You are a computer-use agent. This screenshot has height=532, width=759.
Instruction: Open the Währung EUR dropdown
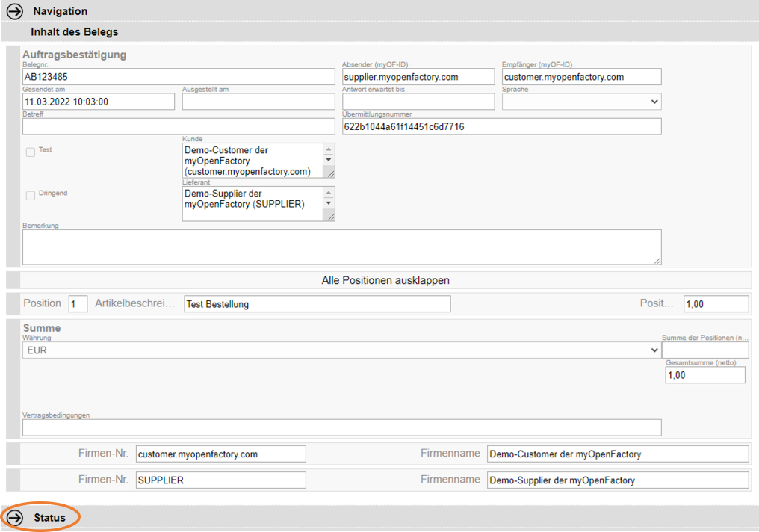tap(341, 350)
